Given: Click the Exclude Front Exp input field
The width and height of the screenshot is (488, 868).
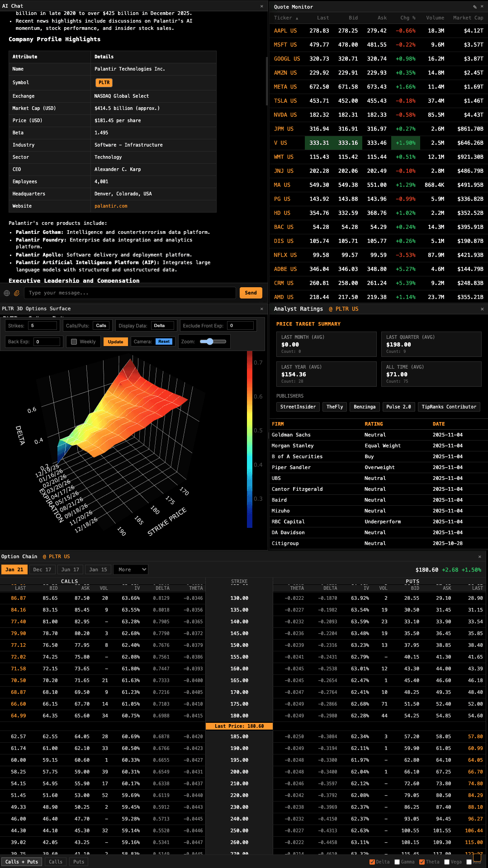Looking at the screenshot, I should point(240,326).
